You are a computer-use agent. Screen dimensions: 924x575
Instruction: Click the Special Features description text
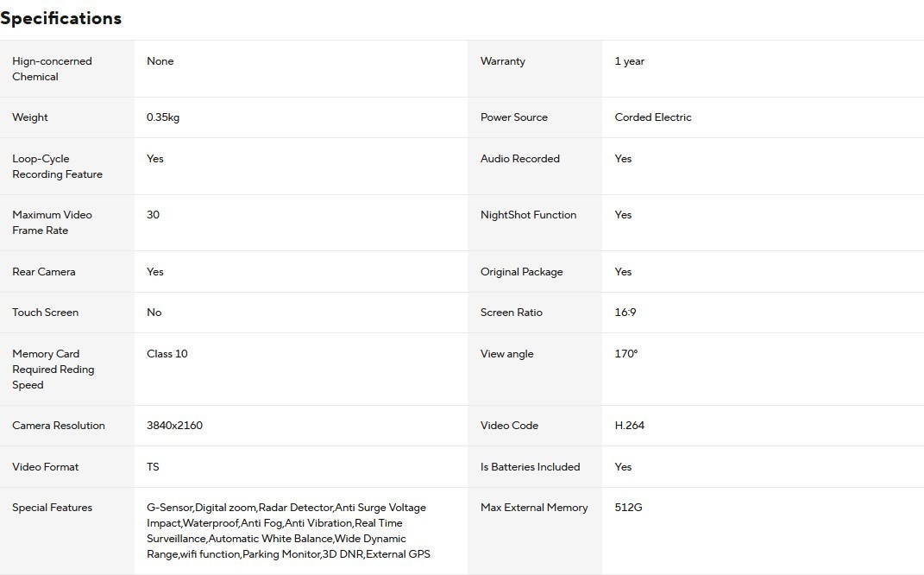(x=288, y=531)
